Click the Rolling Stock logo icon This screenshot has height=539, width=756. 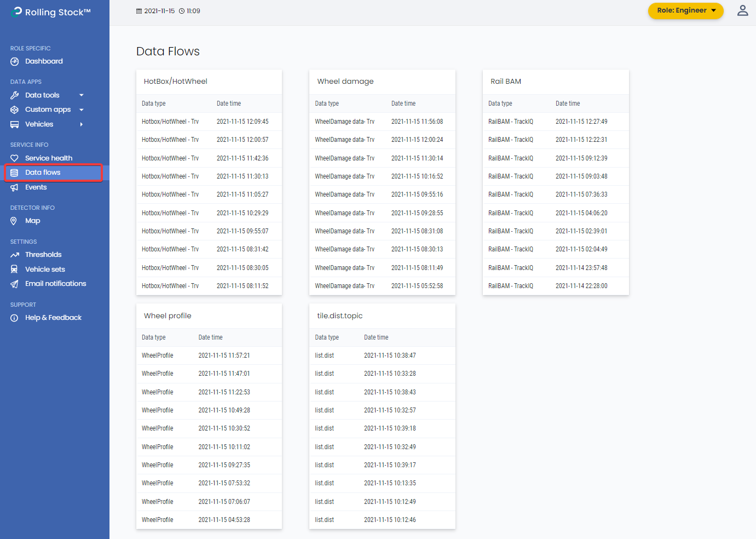17,12
